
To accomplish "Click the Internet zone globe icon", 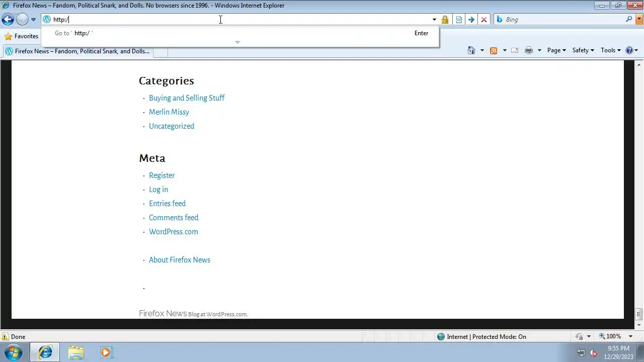I will [x=441, y=337].
